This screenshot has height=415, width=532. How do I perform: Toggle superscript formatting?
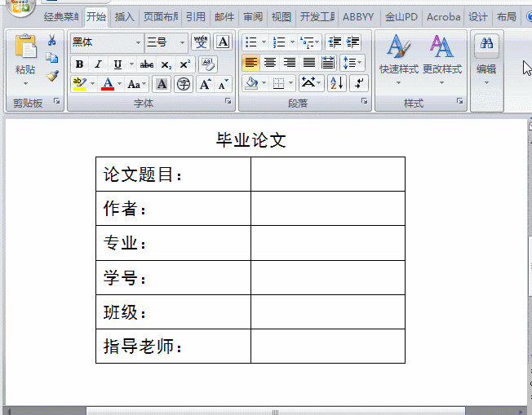(x=185, y=64)
